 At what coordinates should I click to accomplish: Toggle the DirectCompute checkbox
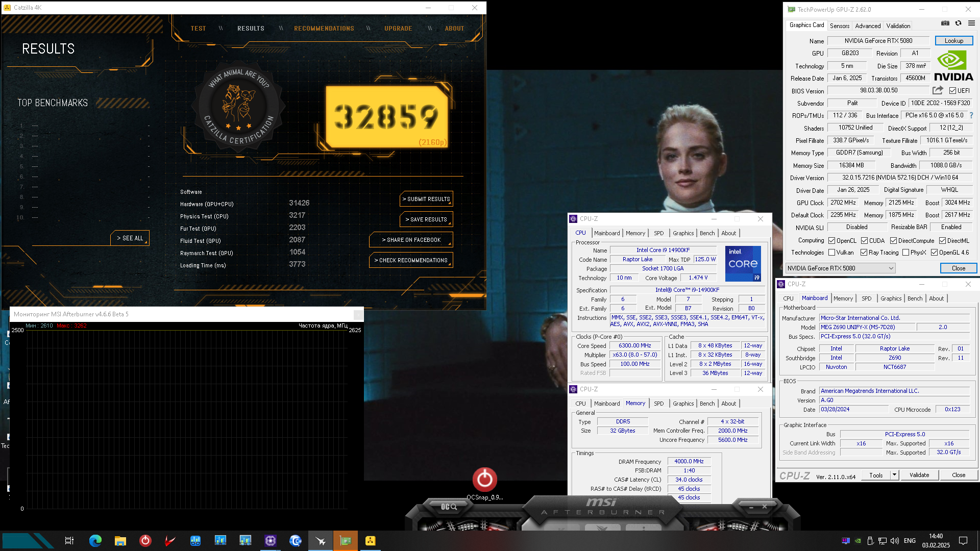(x=893, y=241)
